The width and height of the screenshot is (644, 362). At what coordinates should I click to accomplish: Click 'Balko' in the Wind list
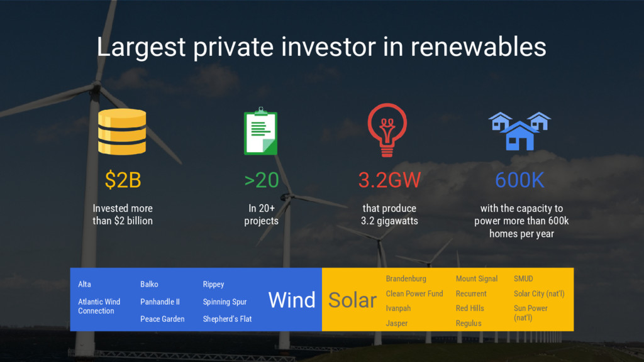pyautogui.click(x=149, y=284)
